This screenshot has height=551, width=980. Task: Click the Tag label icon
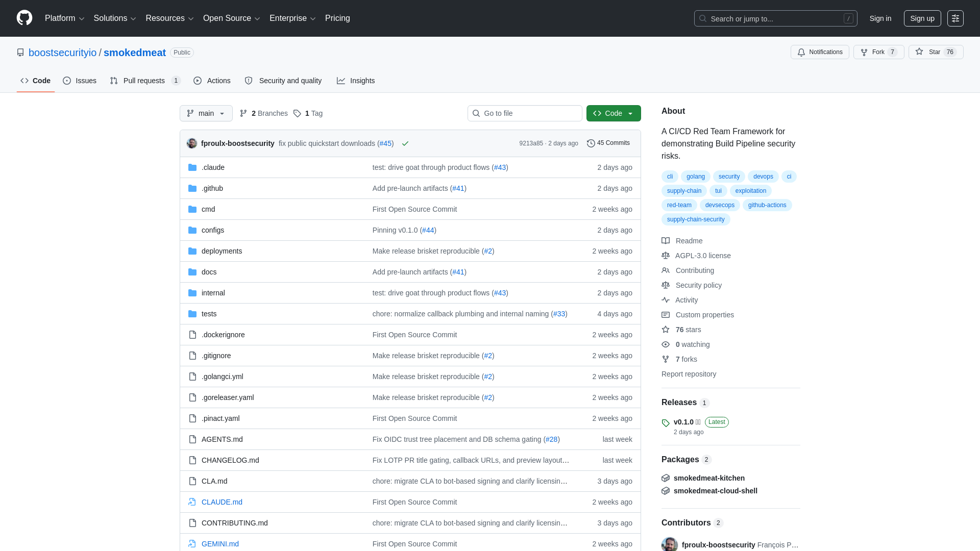pyautogui.click(x=297, y=113)
